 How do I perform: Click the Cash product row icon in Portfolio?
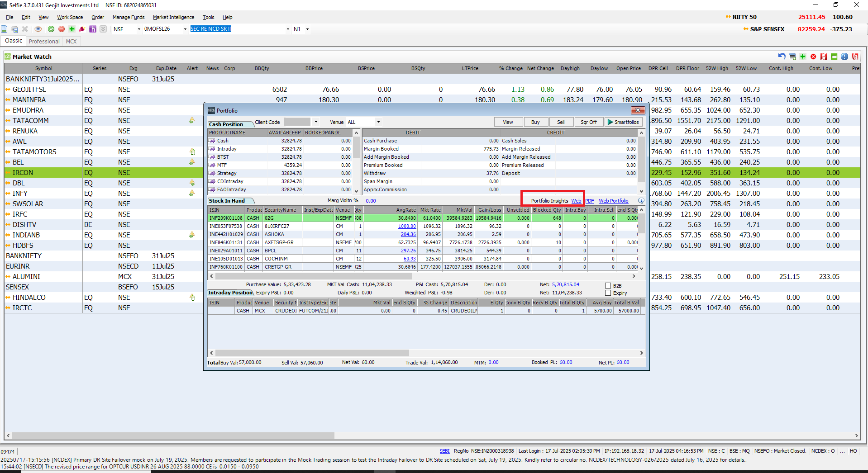click(212, 141)
